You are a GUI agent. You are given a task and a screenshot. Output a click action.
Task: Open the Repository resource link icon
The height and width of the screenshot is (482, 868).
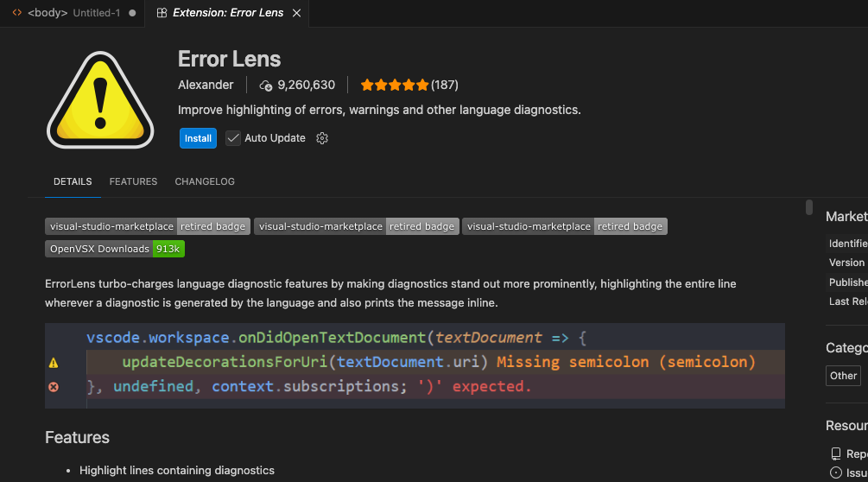point(836,453)
